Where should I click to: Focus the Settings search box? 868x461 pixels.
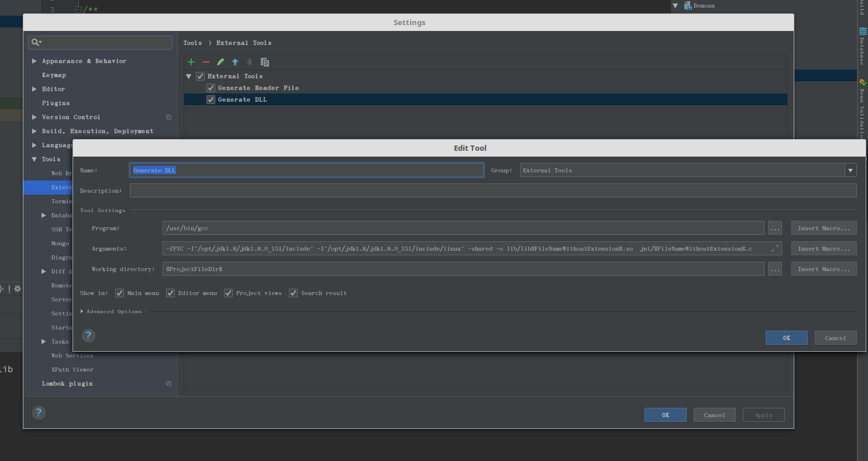[101, 42]
